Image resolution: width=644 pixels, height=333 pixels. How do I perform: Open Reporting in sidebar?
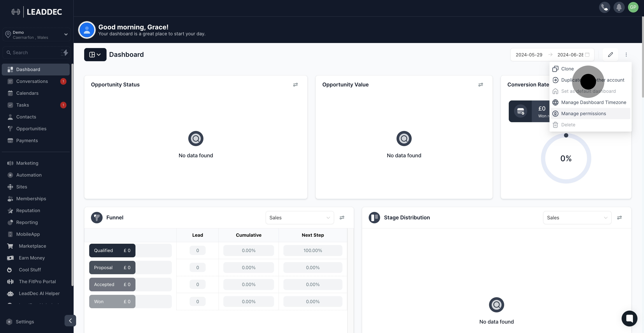pyautogui.click(x=36, y=222)
